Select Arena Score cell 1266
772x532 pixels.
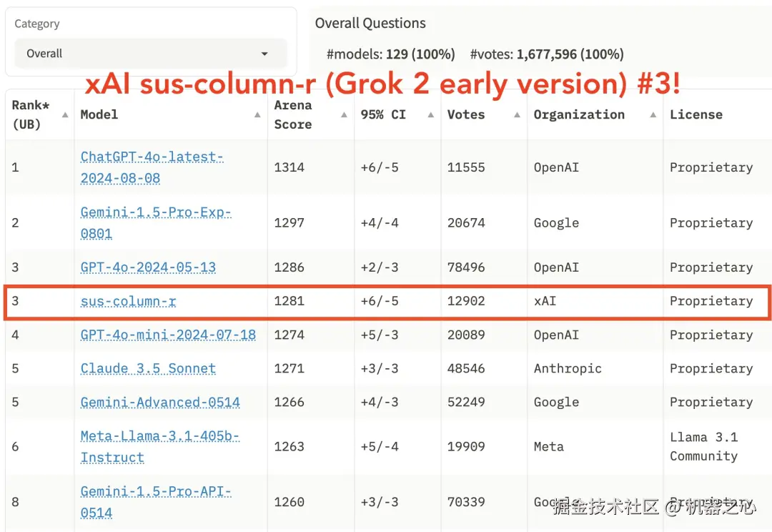point(289,403)
